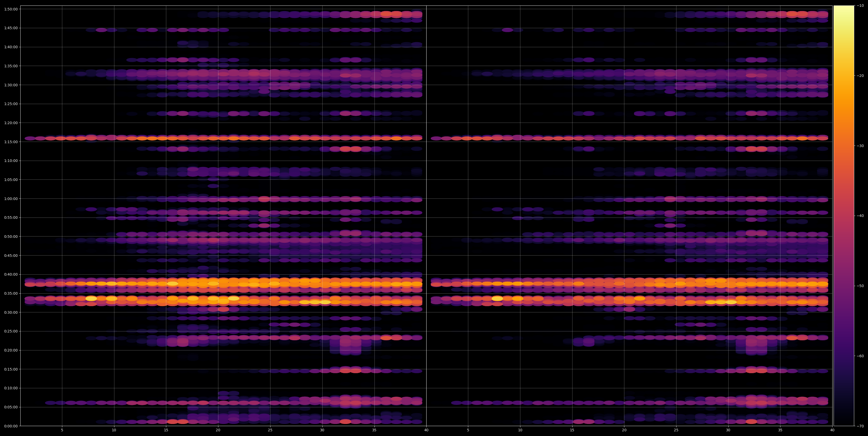Click the 1:35:00 y-axis tick label
The height and width of the screenshot is (436, 868).
[11, 66]
